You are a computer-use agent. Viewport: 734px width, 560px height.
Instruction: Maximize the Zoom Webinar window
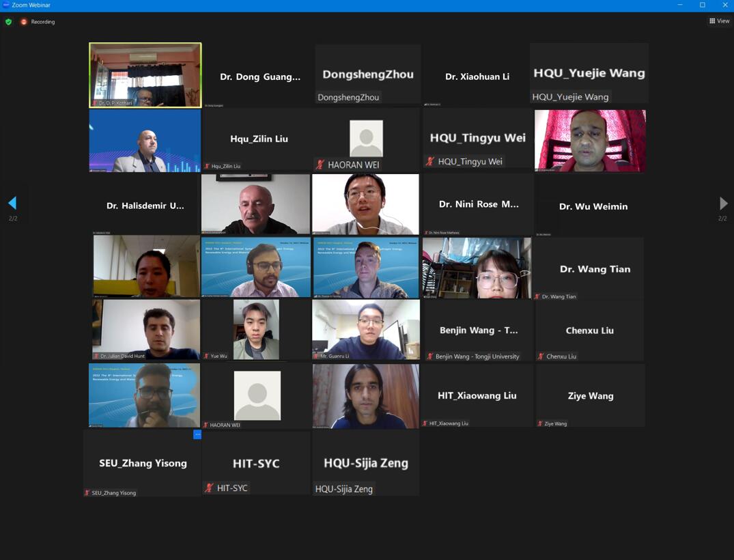click(702, 5)
